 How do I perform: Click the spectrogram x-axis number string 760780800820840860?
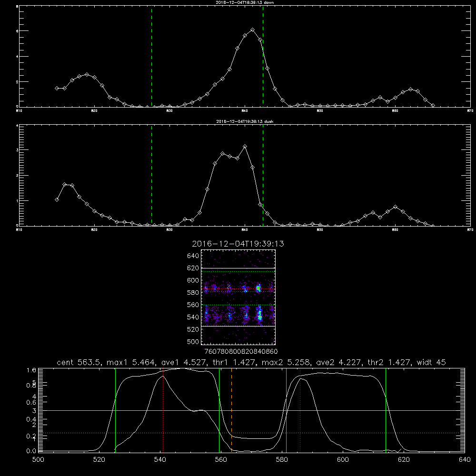241,352
